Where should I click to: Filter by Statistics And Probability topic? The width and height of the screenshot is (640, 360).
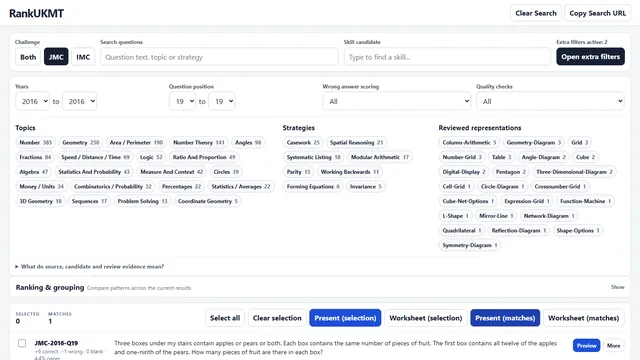94,172
